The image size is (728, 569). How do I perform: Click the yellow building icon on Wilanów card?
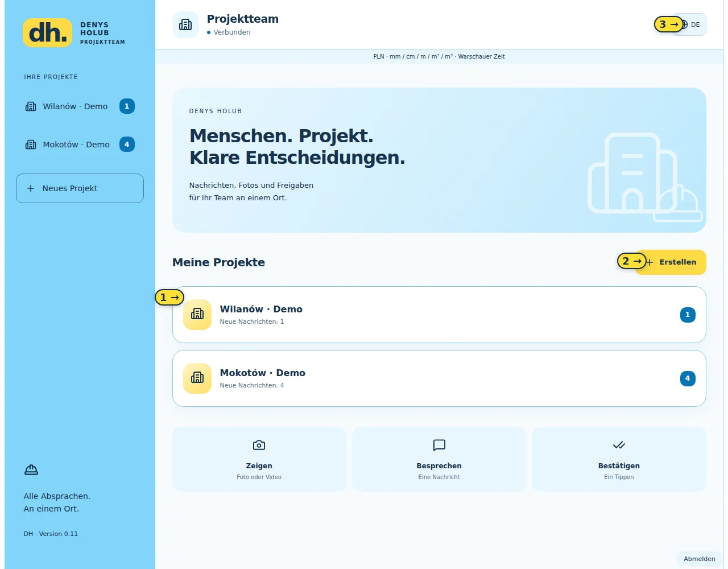(197, 315)
